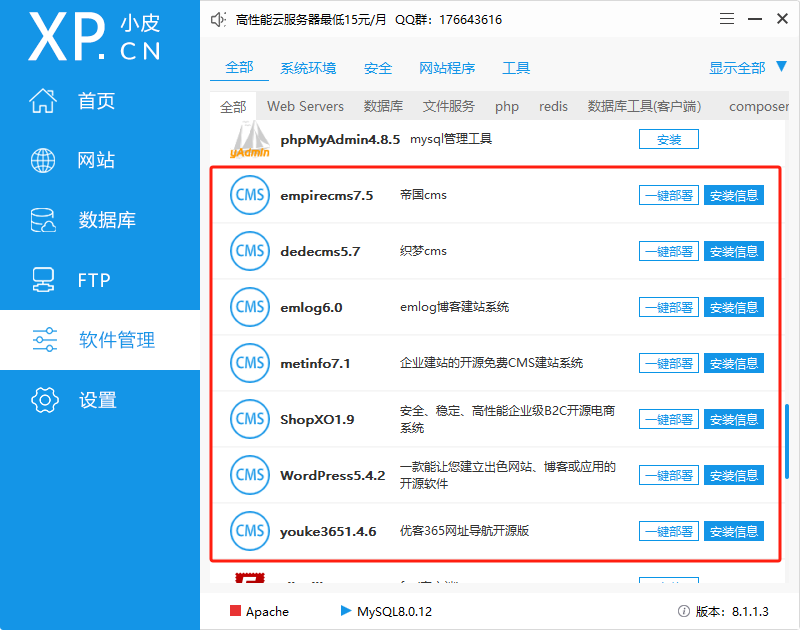Click the 版本: 8.1.1.3 text

[732, 611]
